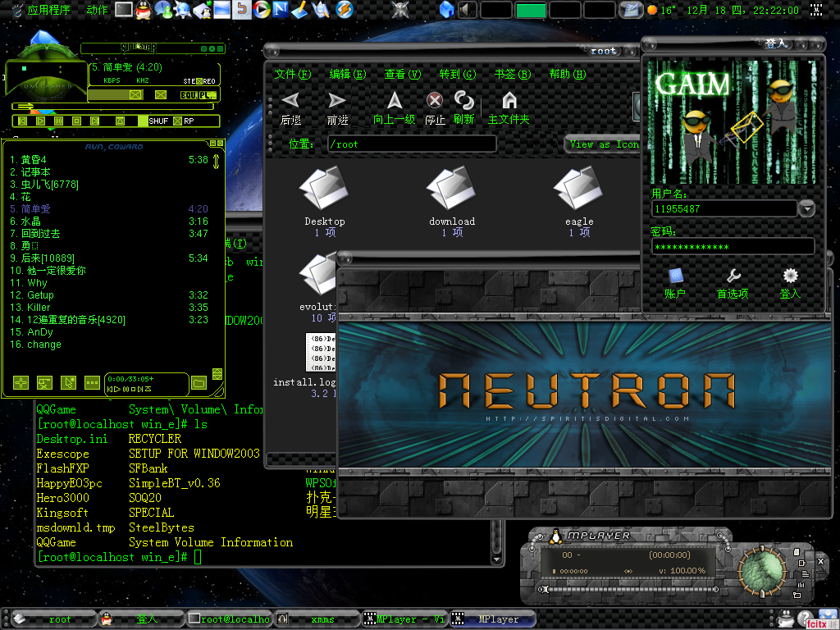Click the Gaim 首选项 preferences button
The width and height of the screenshot is (840, 630).
[733, 283]
